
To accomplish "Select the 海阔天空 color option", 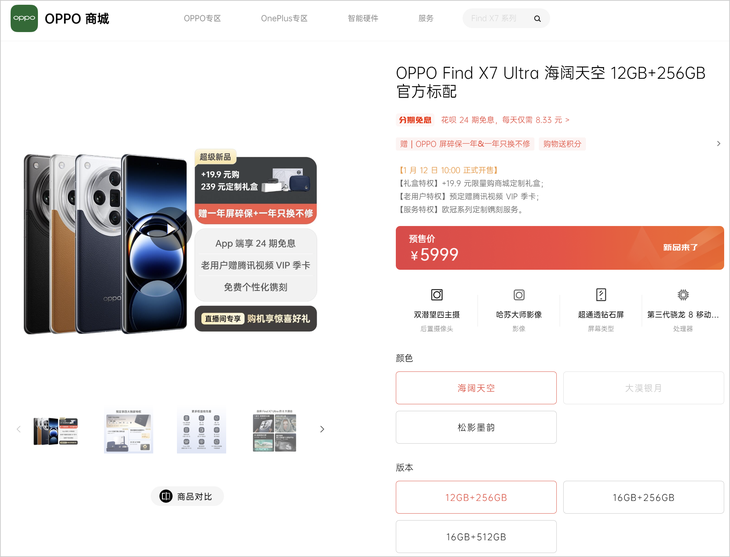I will tap(476, 388).
